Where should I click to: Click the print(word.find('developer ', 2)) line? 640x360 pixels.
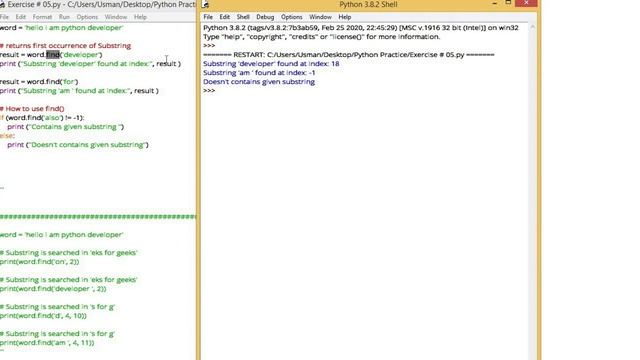coord(53,289)
